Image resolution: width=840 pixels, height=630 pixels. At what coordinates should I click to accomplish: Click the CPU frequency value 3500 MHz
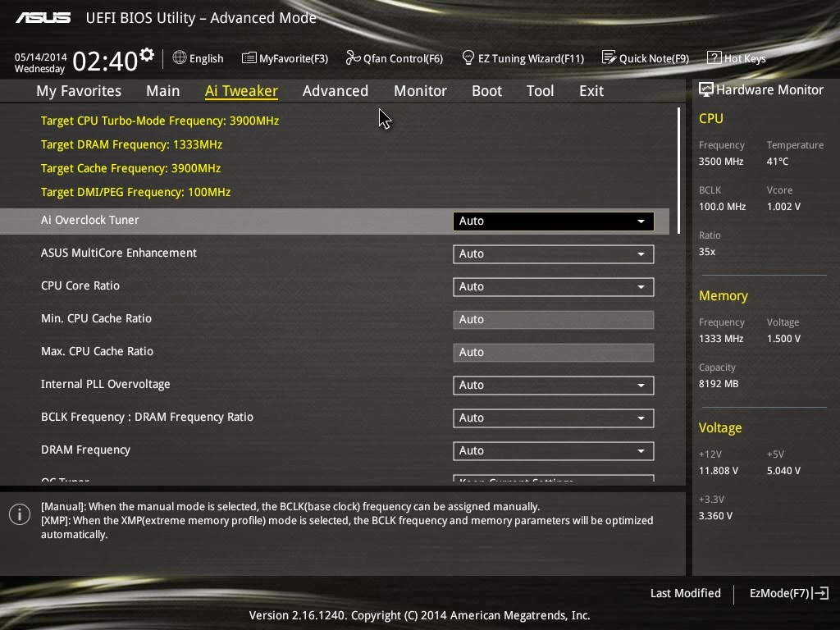(x=720, y=162)
